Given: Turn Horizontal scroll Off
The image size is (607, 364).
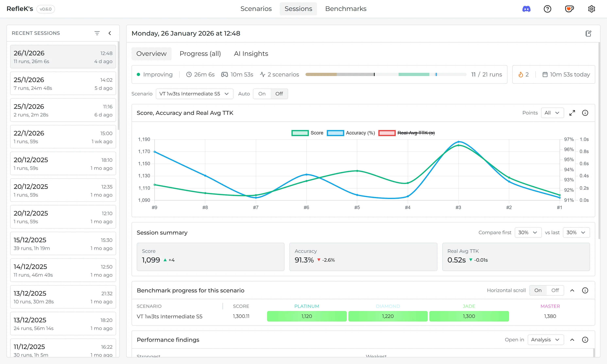Looking at the screenshot, I should (555, 290).
